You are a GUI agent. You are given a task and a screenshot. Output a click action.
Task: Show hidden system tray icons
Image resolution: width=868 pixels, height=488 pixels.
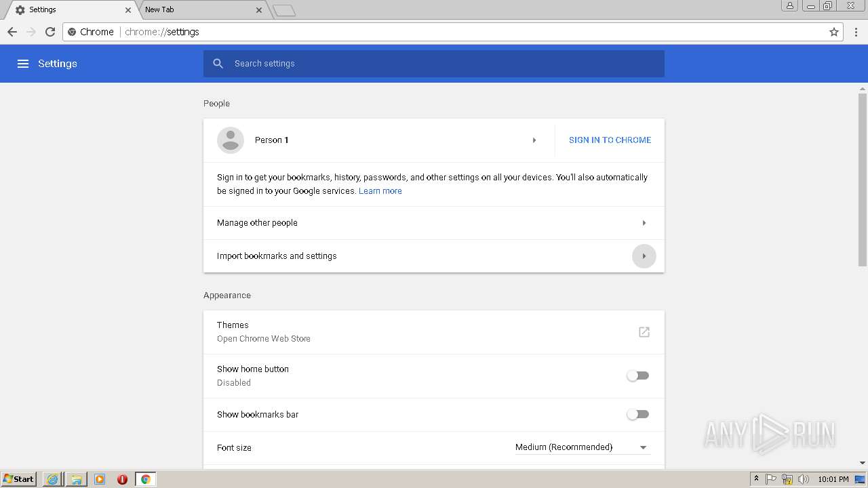[x=756, y=479]
